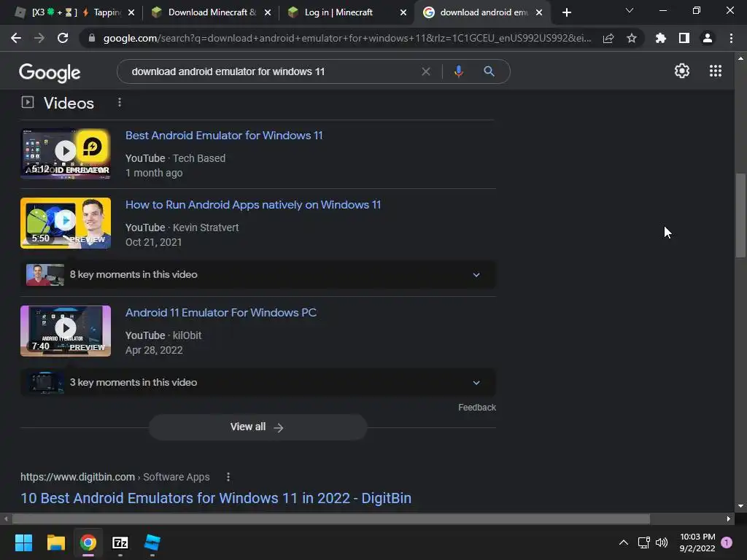
Task: Click the address bar URL
Action: pos(347,38)
